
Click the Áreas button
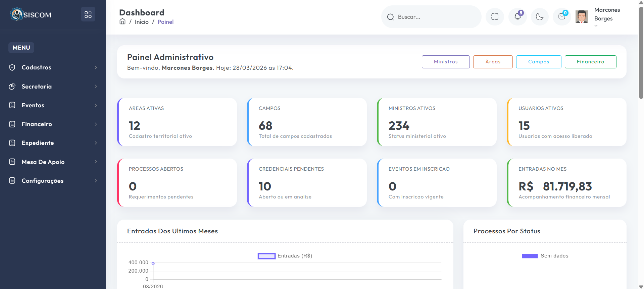[493, 62]
